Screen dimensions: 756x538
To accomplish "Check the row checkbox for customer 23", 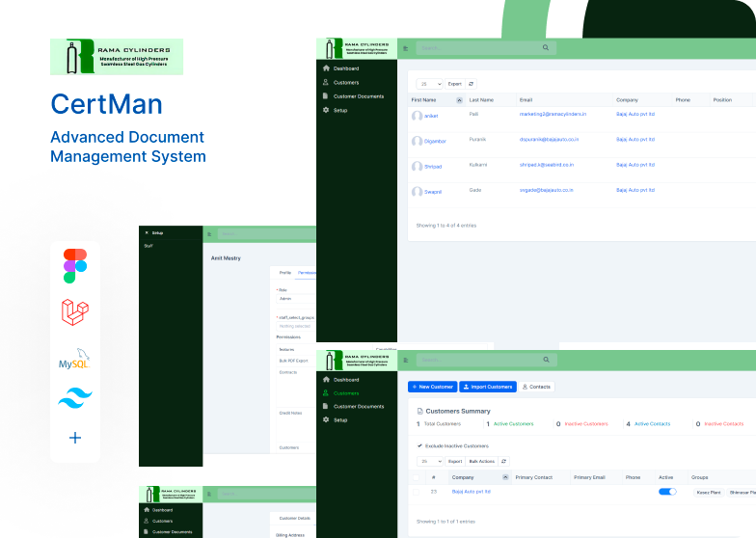I will 418,492.
